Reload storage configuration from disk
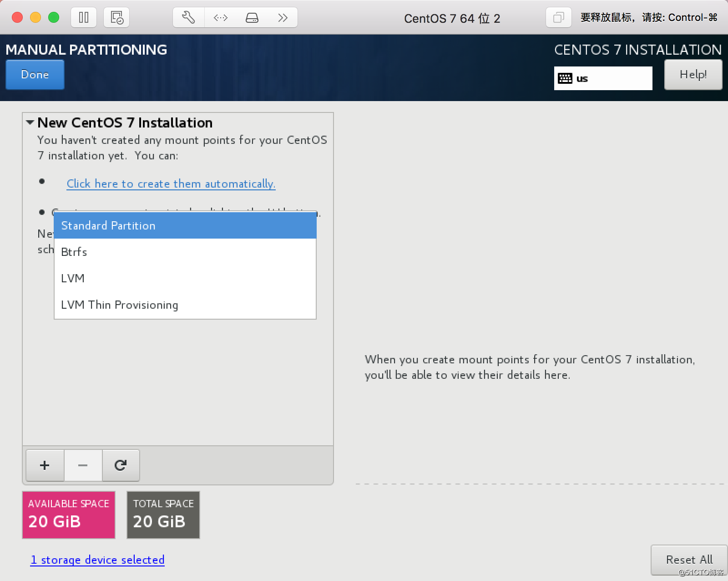Viewport: 728px width, 581px height. pos(121,465)
